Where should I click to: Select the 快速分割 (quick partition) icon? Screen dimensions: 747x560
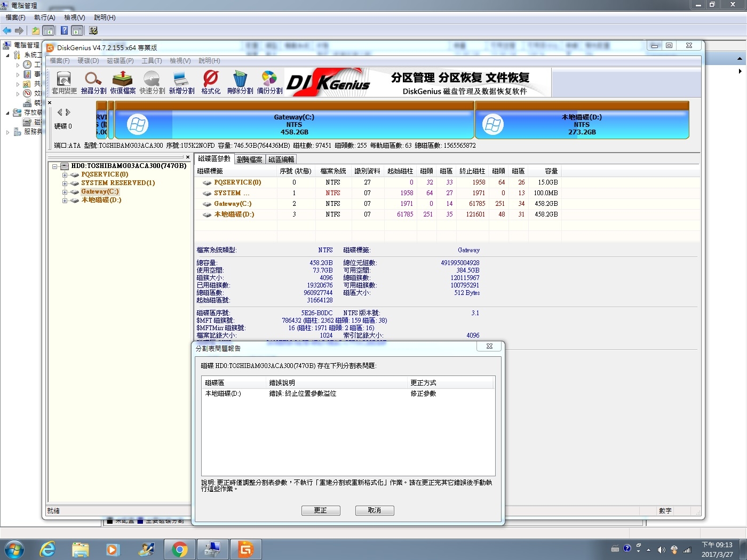(x=152, y=83)
